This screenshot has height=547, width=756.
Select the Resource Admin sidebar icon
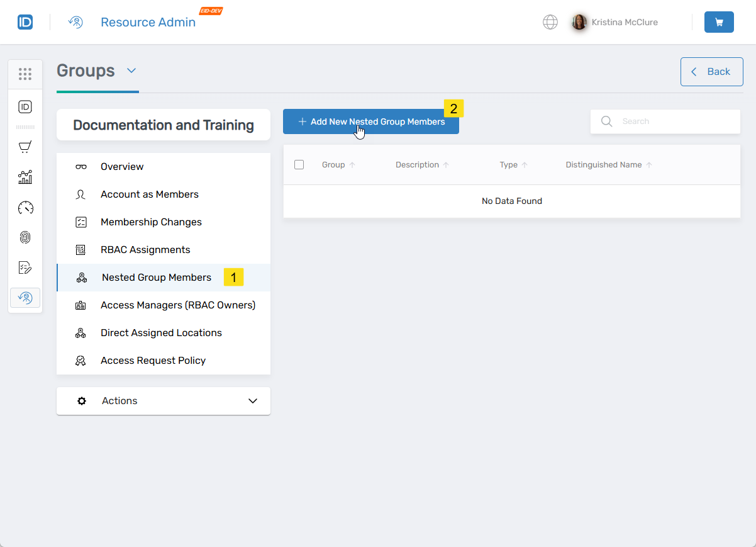coord(25,297)
